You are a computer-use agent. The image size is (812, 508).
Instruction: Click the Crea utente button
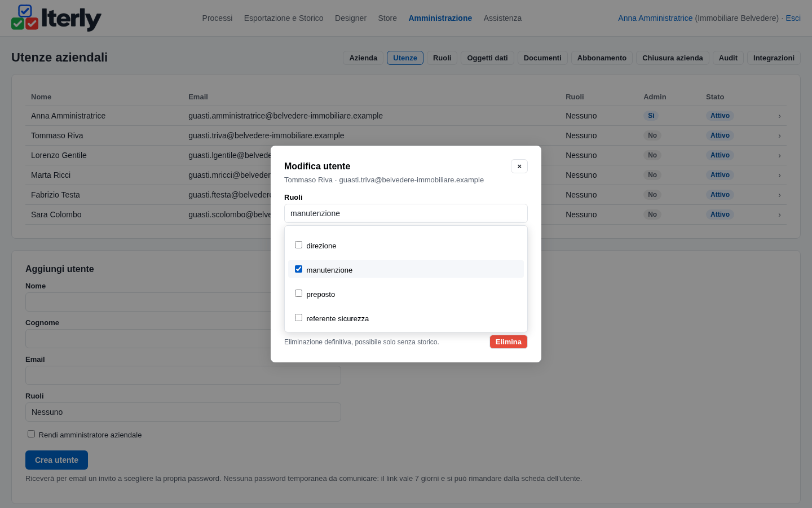56,460
